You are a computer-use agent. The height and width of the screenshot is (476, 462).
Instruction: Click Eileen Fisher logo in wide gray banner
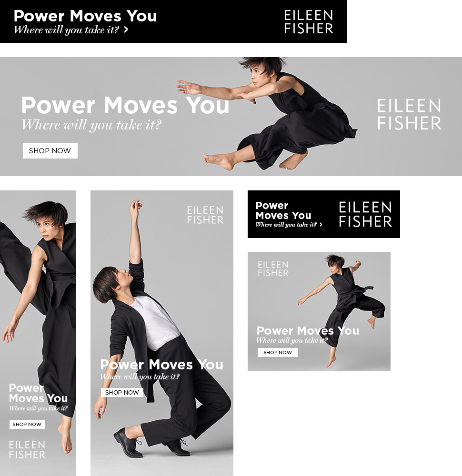pyautogui.click(x=409, y=114)
